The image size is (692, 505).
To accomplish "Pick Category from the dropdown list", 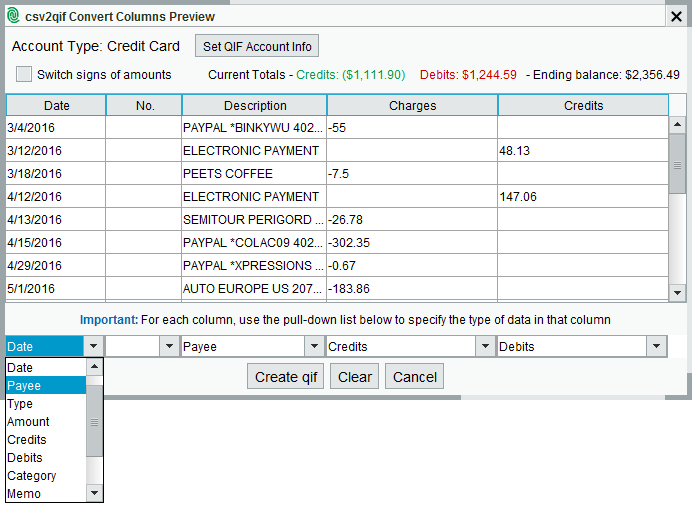I will coord(46,476).
